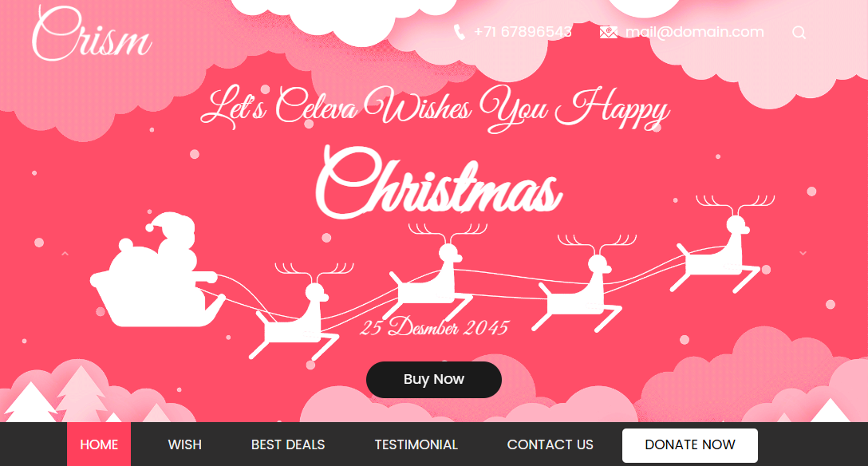Click the 25 Desmber 2045 date text

point(435,327)
